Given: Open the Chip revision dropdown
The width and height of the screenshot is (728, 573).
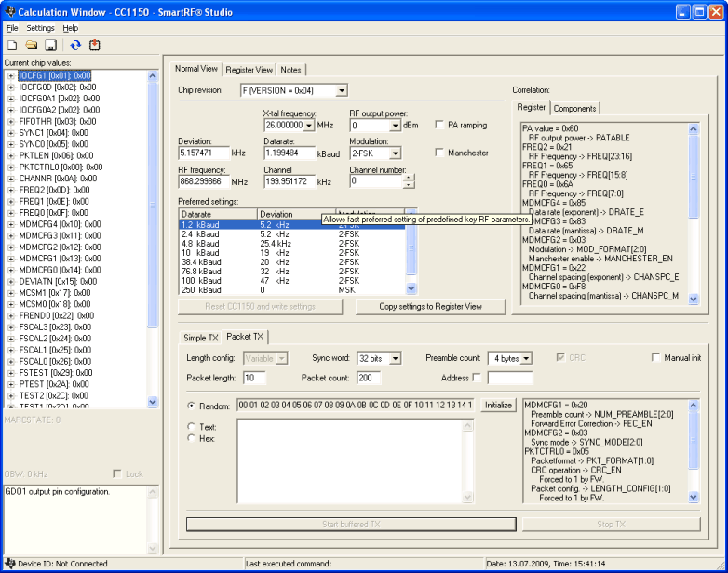Looking at the screenshot, I should (x=342, y=90).
